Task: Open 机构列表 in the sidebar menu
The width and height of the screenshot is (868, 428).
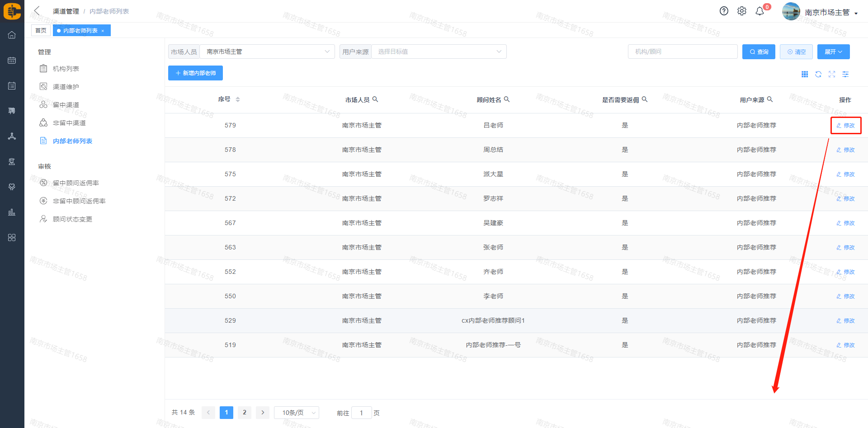Action: [x=66, y=69]
